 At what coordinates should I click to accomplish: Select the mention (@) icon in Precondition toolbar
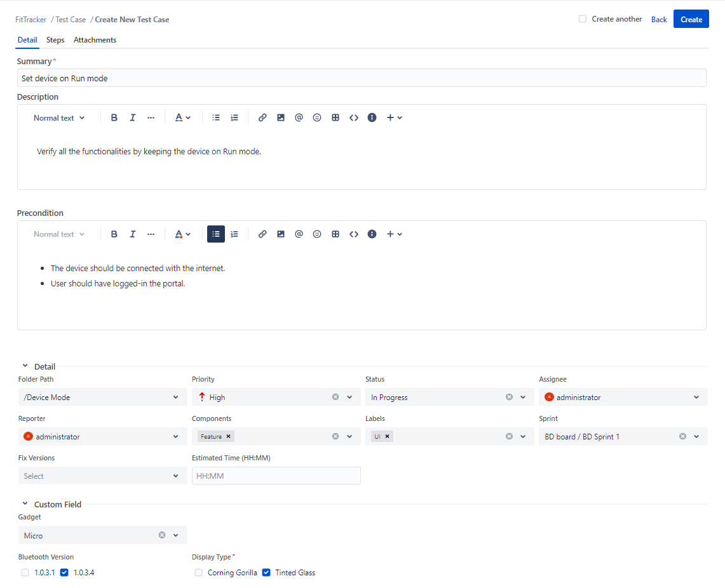click(x=299, y=234)
